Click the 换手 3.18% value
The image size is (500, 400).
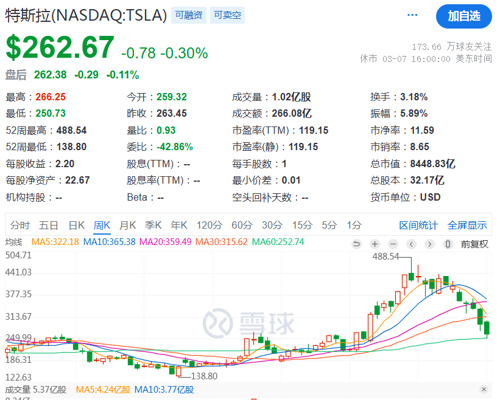(414, 97)
